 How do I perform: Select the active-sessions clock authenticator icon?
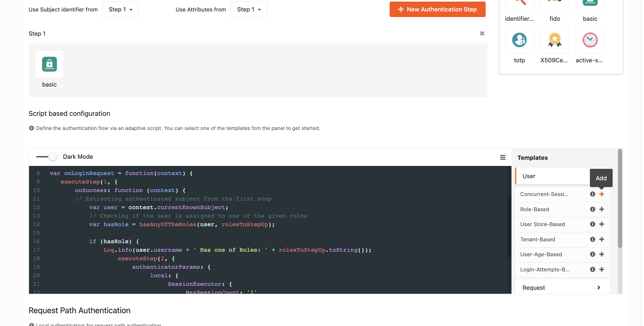click(590, 40)
